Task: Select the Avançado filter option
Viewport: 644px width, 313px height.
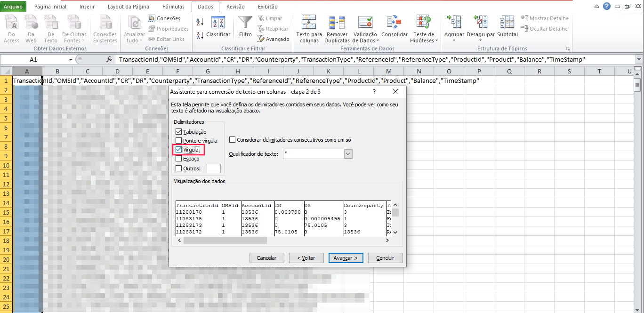Action: pyautogui.click(x=274, y=39)
